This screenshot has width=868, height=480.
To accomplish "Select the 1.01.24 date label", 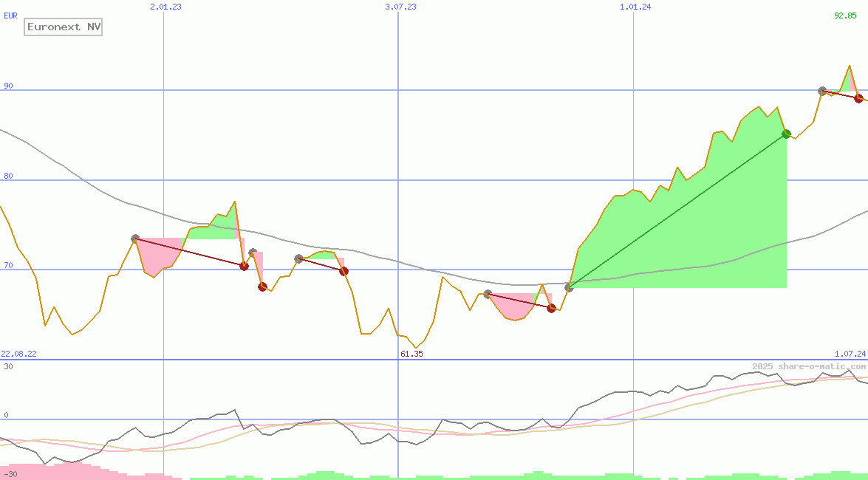I will pyautogui.click(x=635, y=7).
